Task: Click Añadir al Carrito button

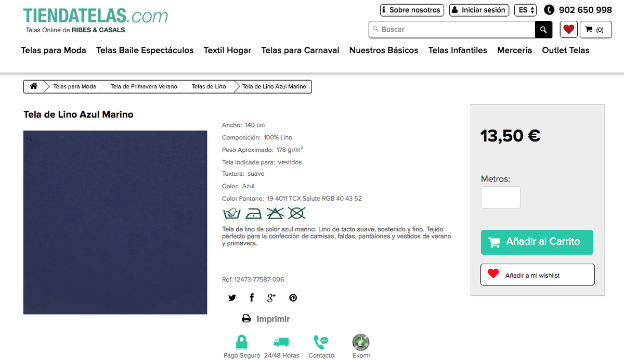Action: coord(537,242)
